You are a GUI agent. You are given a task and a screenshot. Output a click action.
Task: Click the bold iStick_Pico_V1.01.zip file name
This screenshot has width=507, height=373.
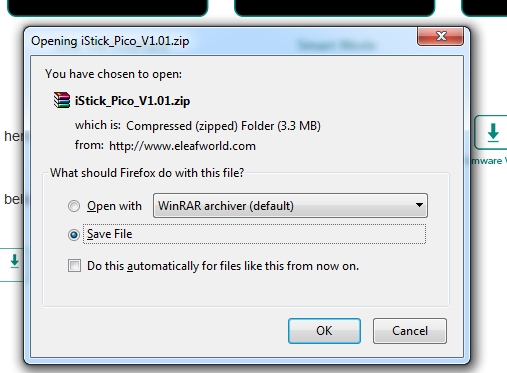click(133, 101)
